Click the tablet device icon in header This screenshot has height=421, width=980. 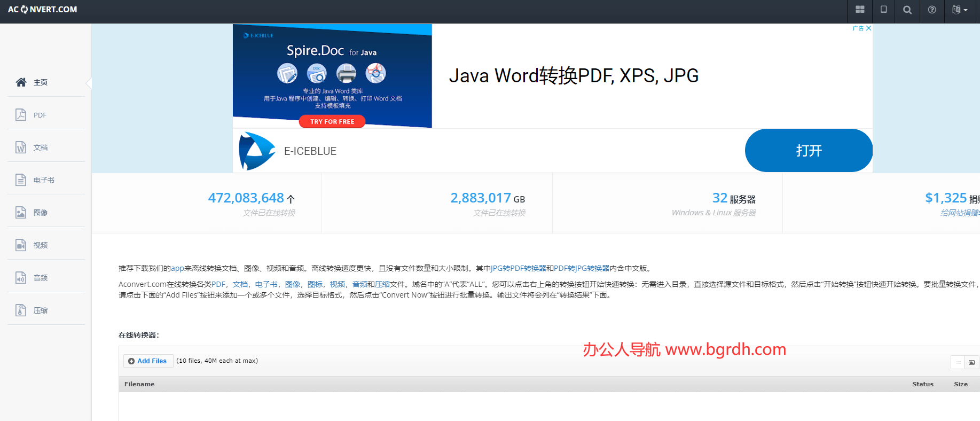point(884,10)
